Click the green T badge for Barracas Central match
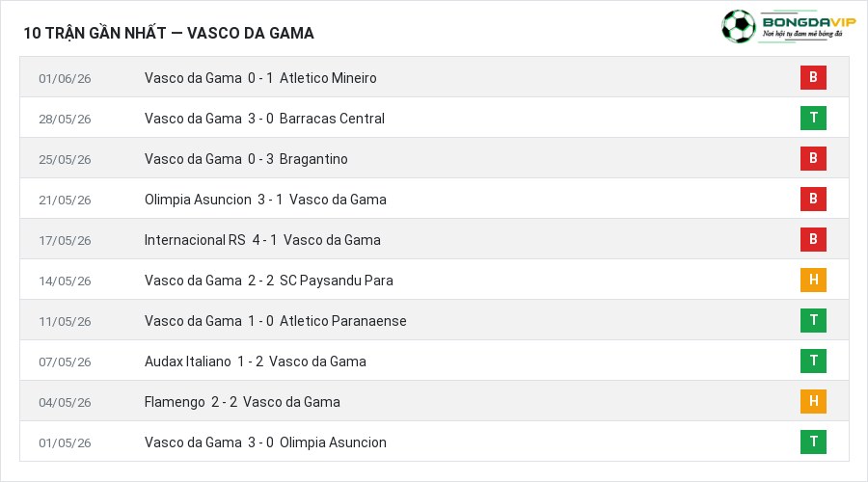The image size is (868, 482). 813,118
